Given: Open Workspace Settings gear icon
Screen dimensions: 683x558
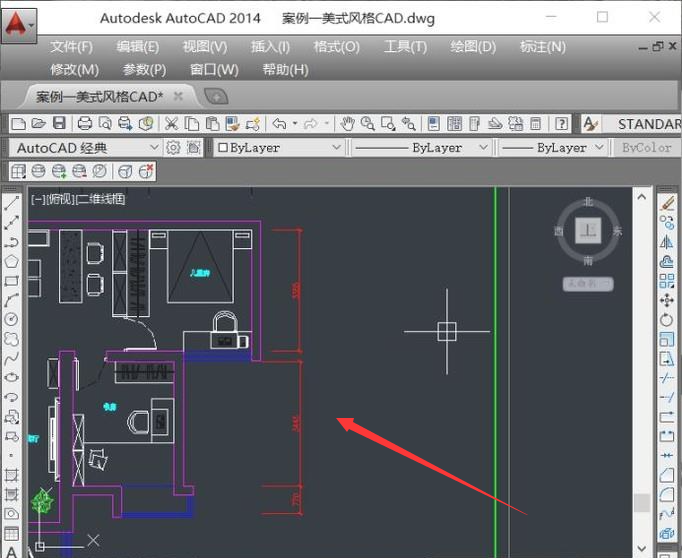Looking at the screenshot, I should pyautogui.click(x=173, y=148).
